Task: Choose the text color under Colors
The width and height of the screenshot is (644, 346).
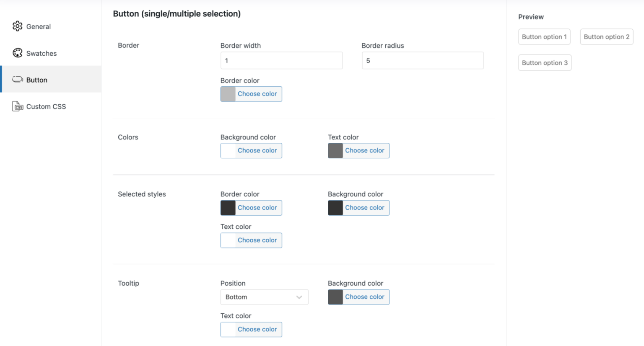Action: click(x=364, y=150)
